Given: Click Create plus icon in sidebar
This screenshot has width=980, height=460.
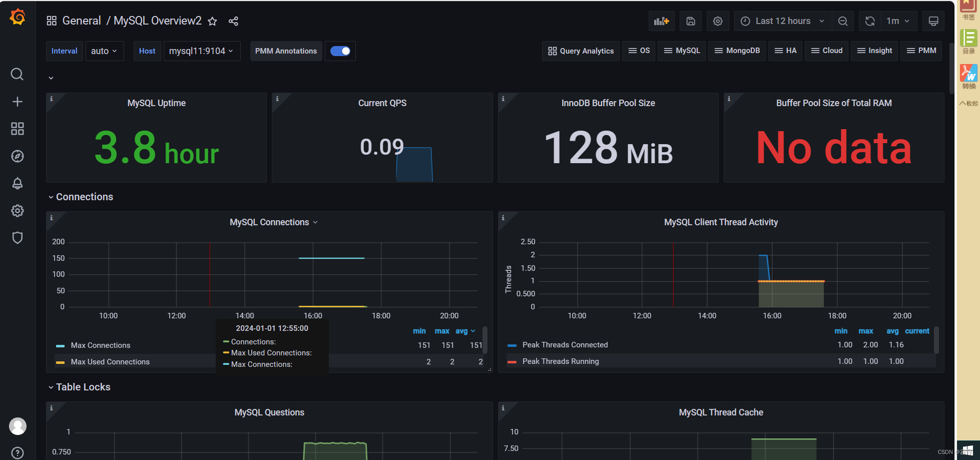Looking at the screenshot, I should (18, 102).
